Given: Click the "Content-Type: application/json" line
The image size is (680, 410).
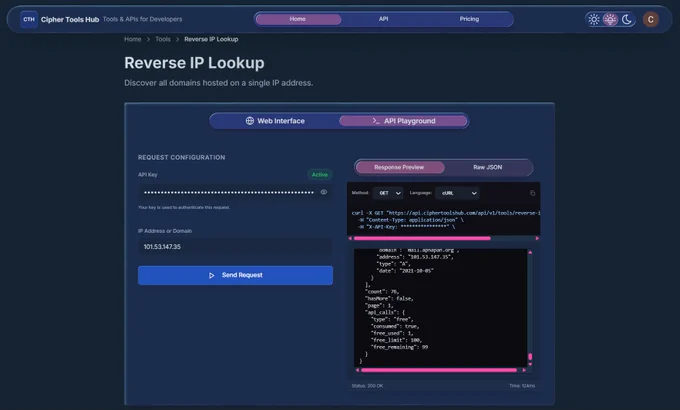Looking at the screenshot, I should (x=411, y=220).
